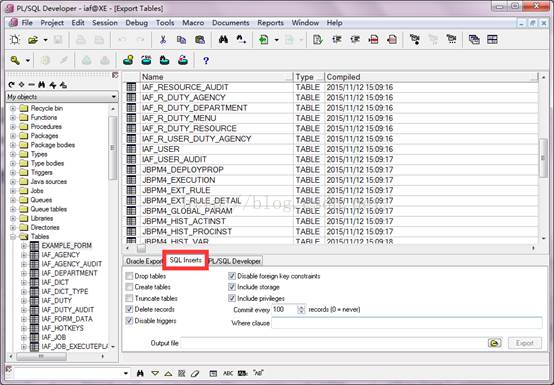Select the IAF_USER table row
The image size is (554, 385).
(x=330, y=149)
